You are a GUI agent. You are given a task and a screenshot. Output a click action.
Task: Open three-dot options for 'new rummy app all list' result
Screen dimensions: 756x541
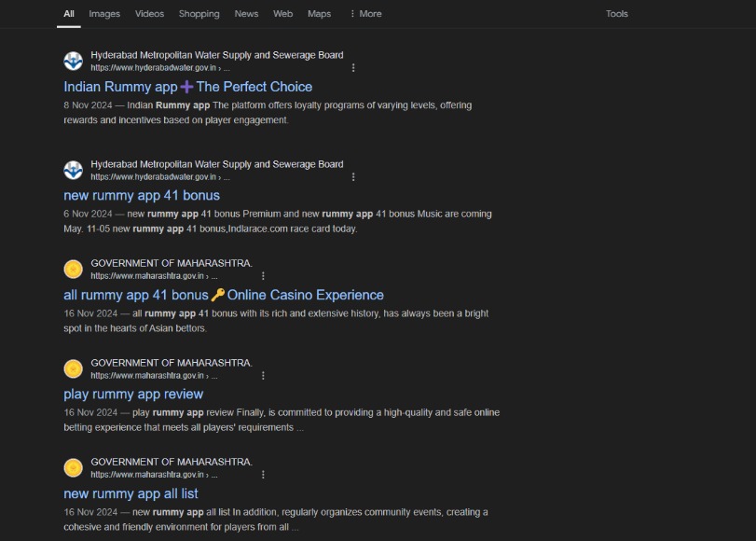point(264,474)
